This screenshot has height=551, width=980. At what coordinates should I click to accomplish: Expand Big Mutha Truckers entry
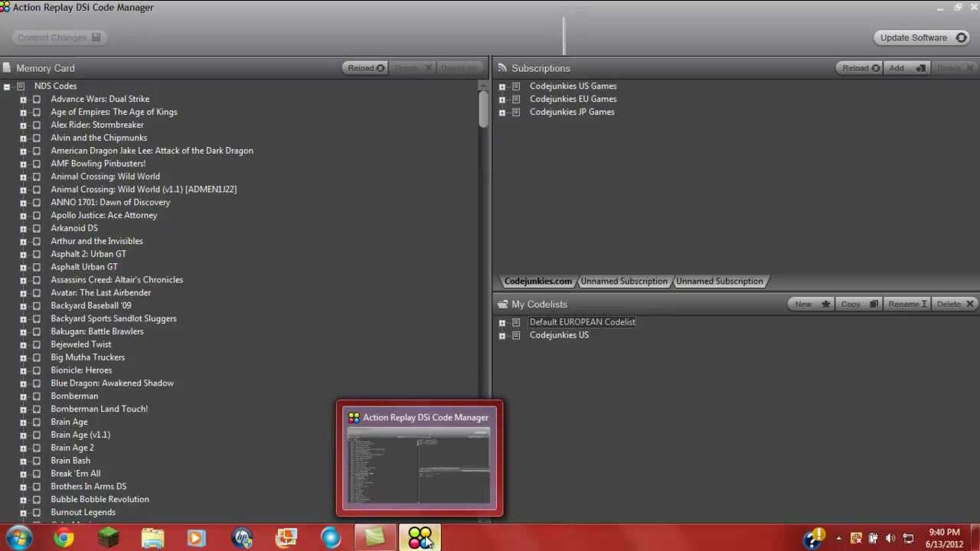(23, 357)
